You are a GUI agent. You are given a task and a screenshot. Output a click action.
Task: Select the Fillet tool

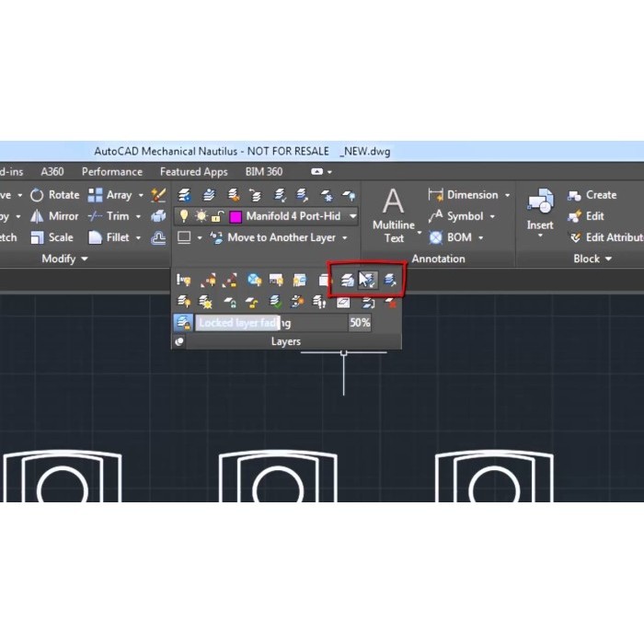tap(109, 237)
